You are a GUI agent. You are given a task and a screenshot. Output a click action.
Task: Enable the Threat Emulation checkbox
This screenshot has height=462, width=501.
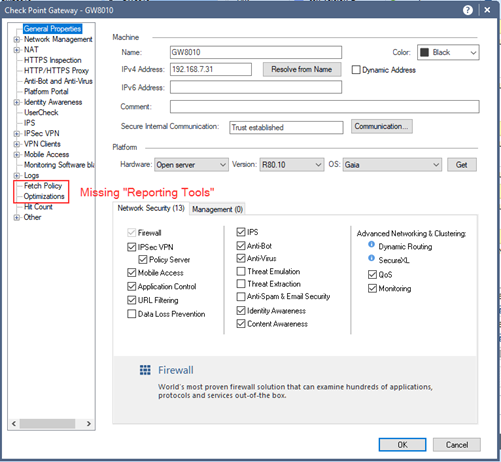[x=241, y=271]
